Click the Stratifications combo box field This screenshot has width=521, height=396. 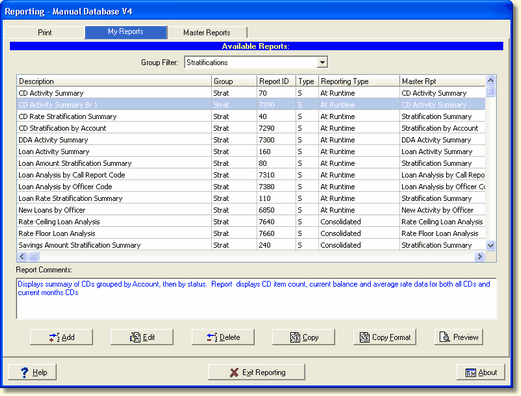coord(256,62)
